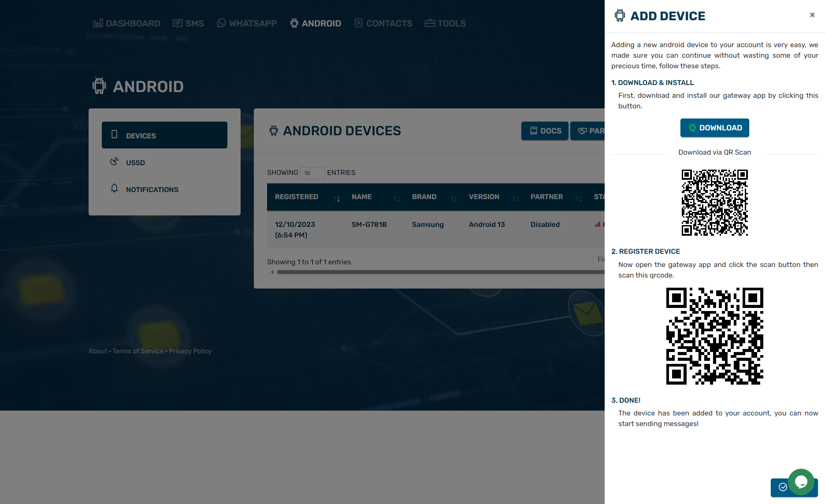Open the Contacts navigation item
Image resolution: width=825 pixels, height=504 pixels.
(383, 23)
